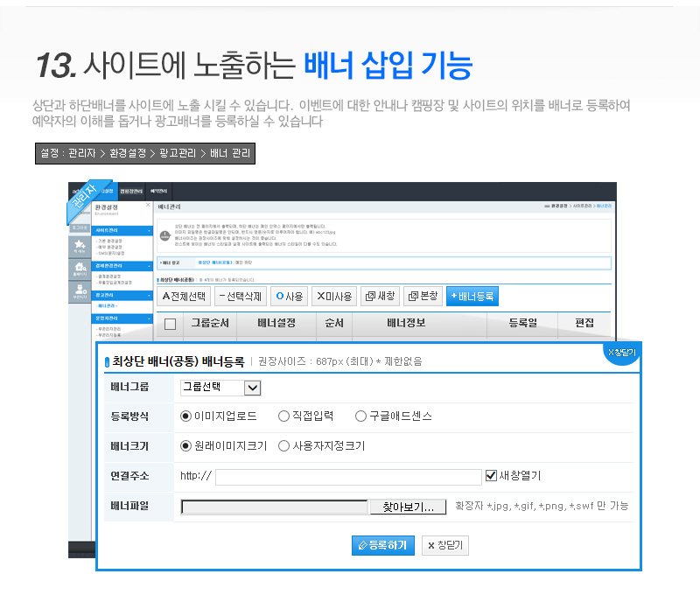Image resolution: width=700 pixels, height=616 pixels.
Task: Close the 환경설정 side panel with X
Action: [x=148, y=205]
